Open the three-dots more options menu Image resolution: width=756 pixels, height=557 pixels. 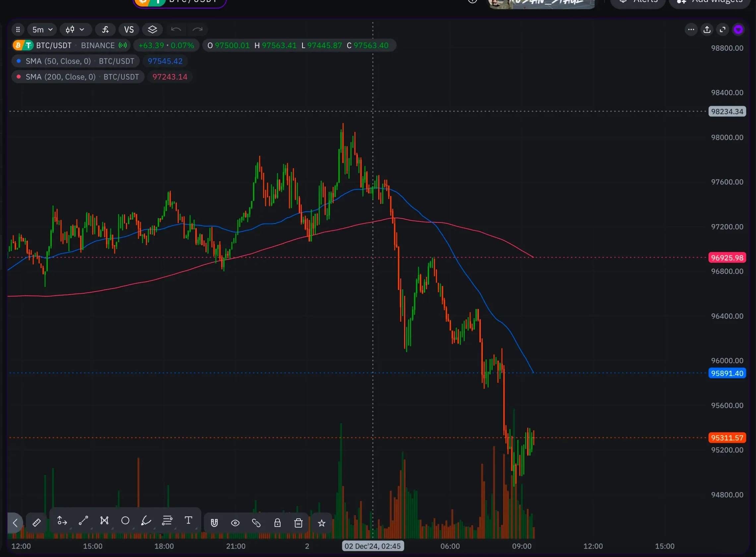[691, 30]
